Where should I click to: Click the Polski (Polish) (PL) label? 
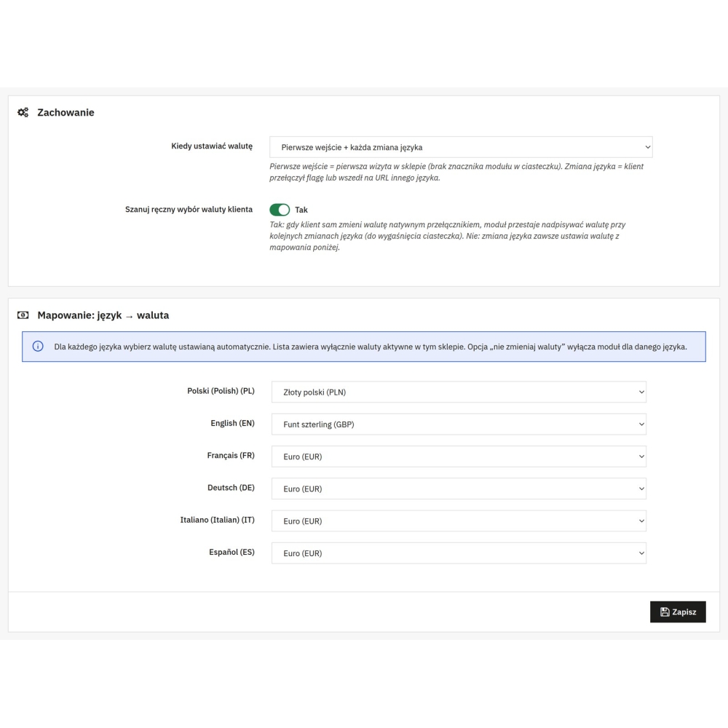click(221, 391)
